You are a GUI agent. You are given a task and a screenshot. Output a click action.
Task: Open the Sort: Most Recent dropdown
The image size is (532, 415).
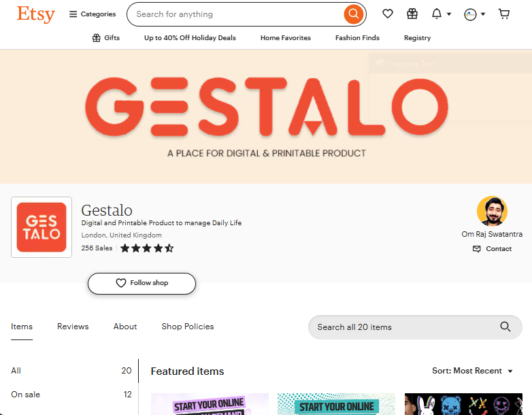click(x=472, y=371)
